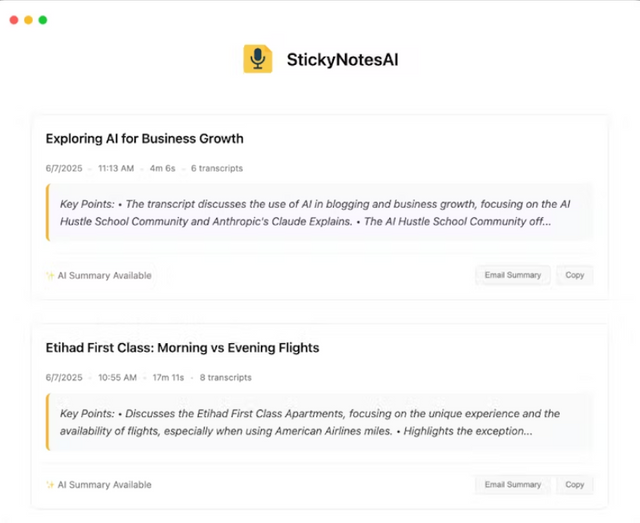Click the 17m 11s duration

click(x=168, y=377)
